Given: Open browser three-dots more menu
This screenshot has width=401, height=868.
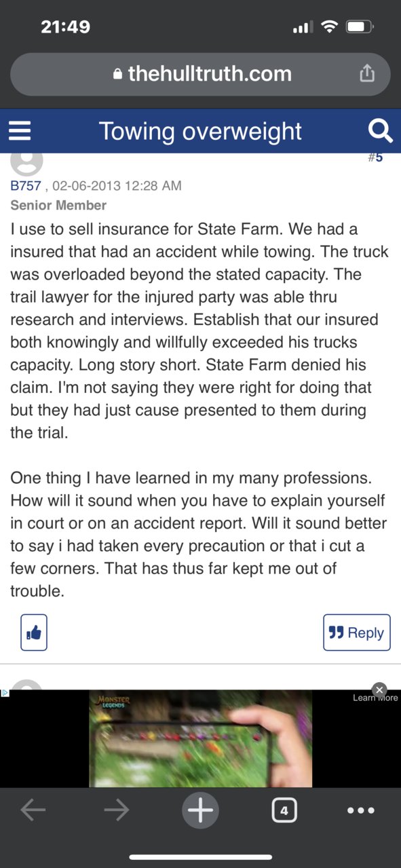Looking at the screenshot, I should (361, 810).
